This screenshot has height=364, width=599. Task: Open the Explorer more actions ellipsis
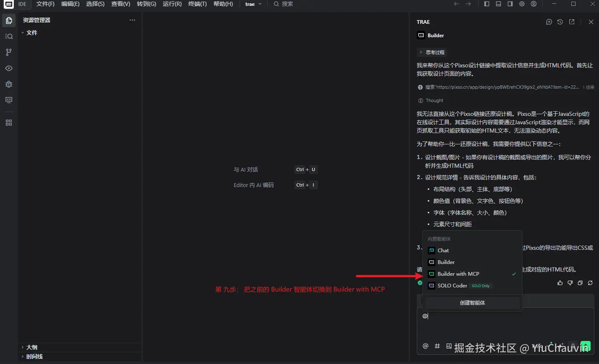132,20
